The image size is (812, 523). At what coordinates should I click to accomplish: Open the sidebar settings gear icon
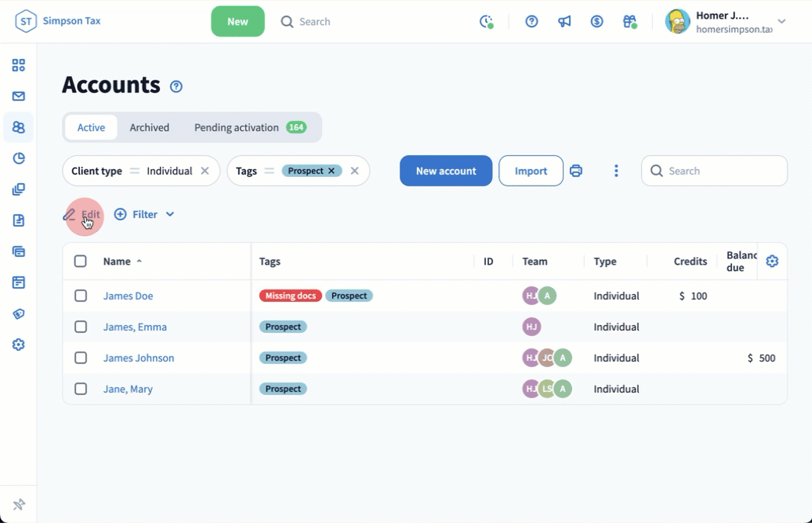point(19,345)
